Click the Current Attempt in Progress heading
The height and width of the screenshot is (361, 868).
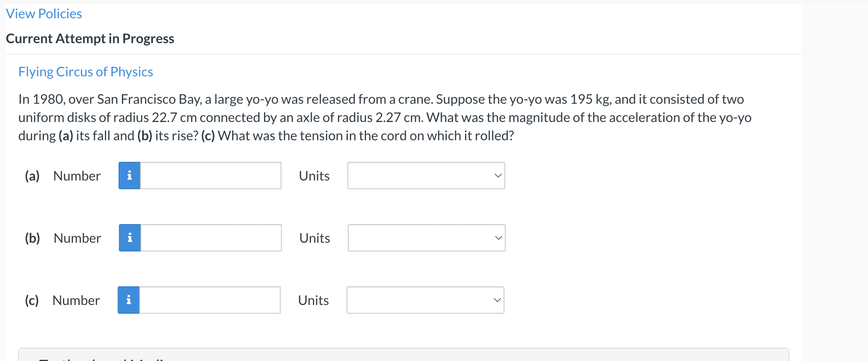pos(90,39)
